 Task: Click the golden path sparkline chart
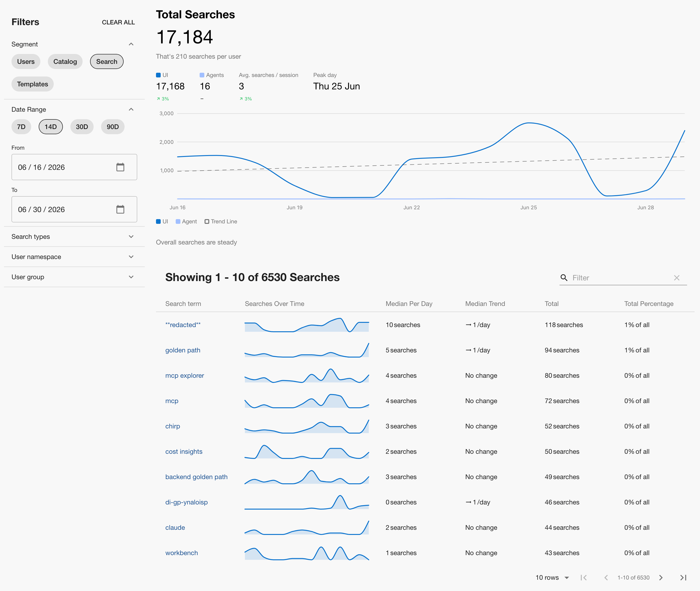[307, 350]
